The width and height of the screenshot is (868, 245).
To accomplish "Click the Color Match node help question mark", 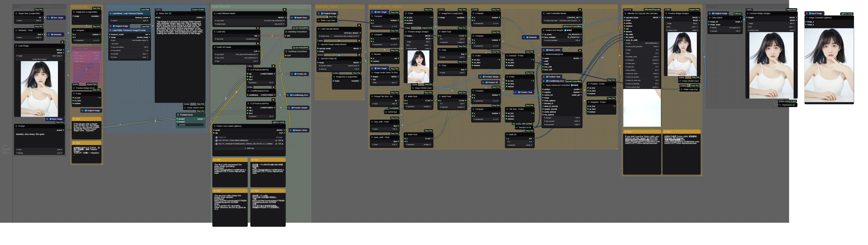I will point(740,18).
